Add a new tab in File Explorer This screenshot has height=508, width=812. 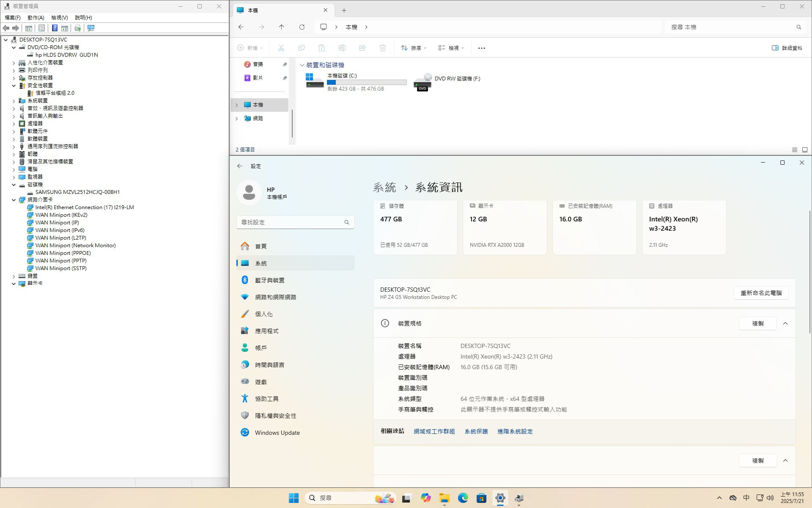[344, 10]
